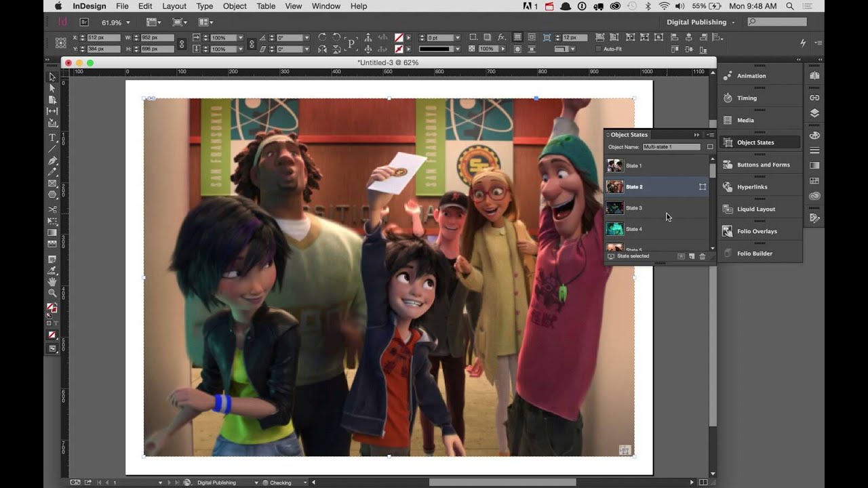Select the Pen tool

pyautogui.click(x=52, y=161)
